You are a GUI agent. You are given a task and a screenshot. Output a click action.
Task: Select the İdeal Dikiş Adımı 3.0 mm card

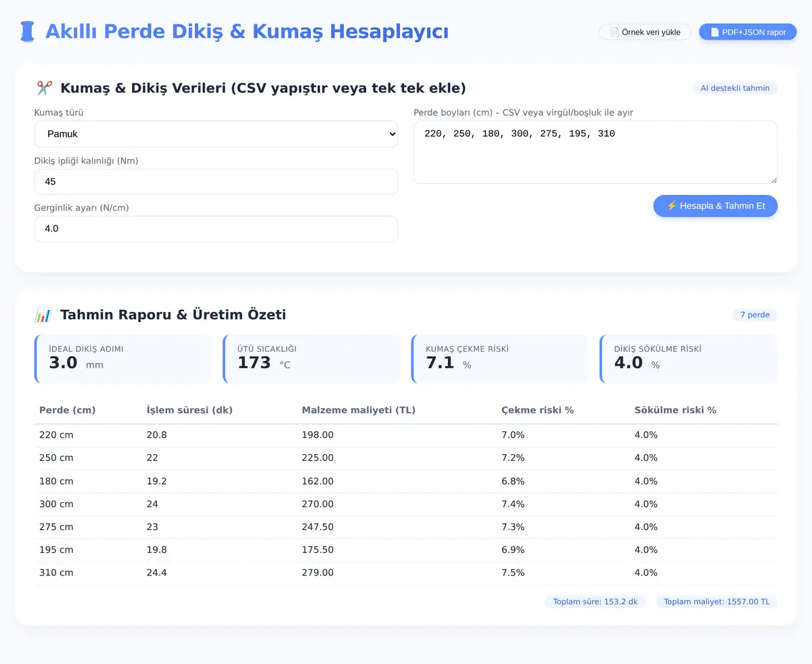[123, 359]
